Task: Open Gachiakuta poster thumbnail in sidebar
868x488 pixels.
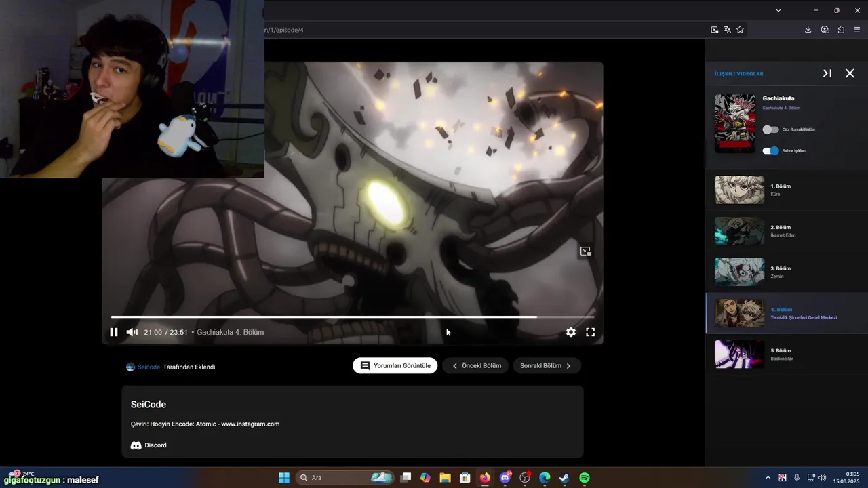Action: [735, 123]
